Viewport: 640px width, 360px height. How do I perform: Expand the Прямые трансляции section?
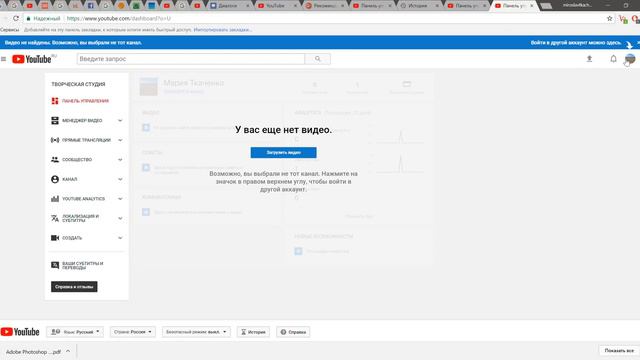[x=120, y=140]
